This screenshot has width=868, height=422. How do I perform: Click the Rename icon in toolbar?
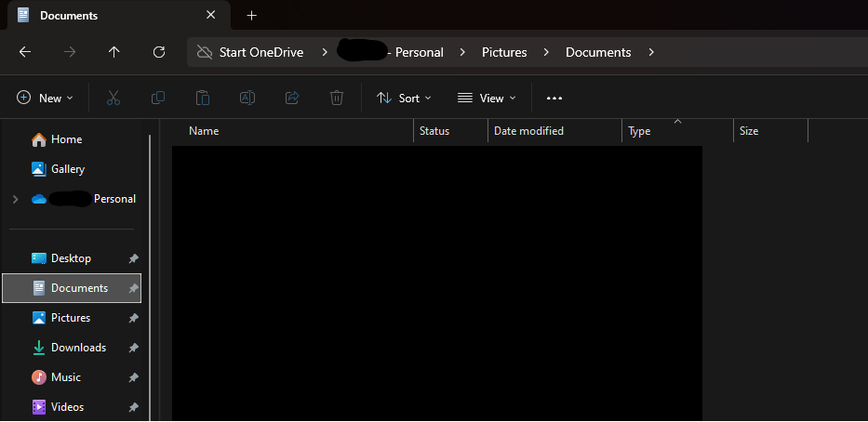pyautogui.click(x=247, y=98)
